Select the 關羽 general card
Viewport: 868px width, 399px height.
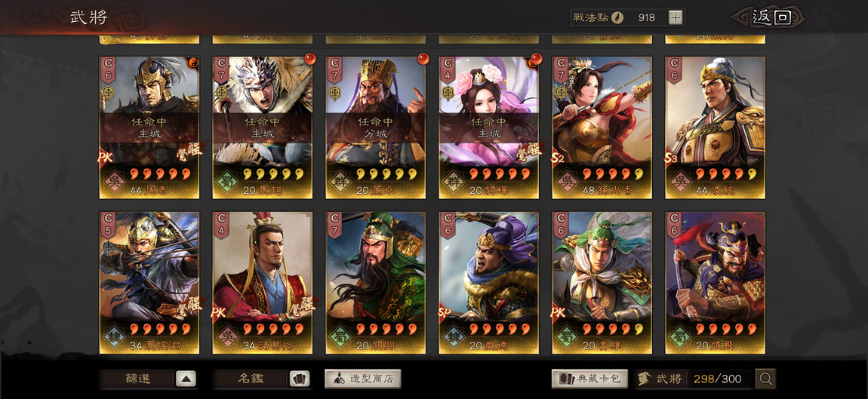pyautogui.click(x=375, y=283)
